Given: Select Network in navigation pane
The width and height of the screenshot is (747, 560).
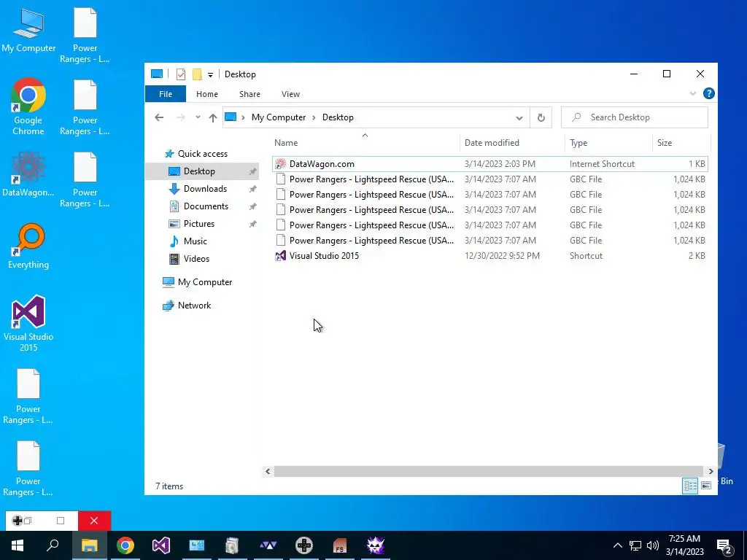Looking at the screenshot, I should 194,306.
